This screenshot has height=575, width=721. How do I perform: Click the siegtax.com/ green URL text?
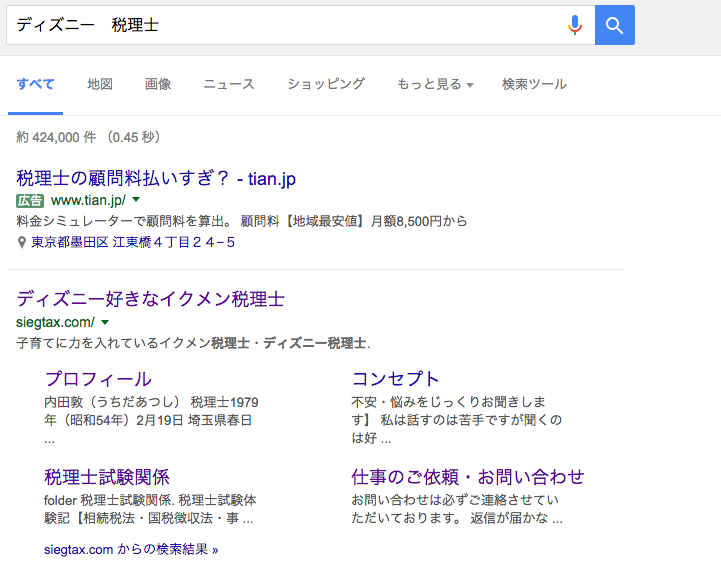[x=56, y=322]
